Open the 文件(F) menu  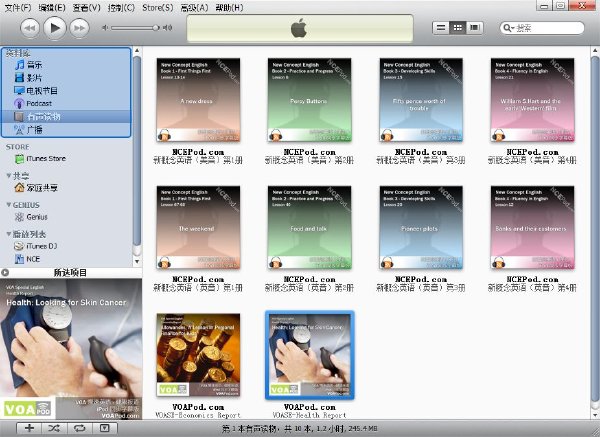point(18,7)
